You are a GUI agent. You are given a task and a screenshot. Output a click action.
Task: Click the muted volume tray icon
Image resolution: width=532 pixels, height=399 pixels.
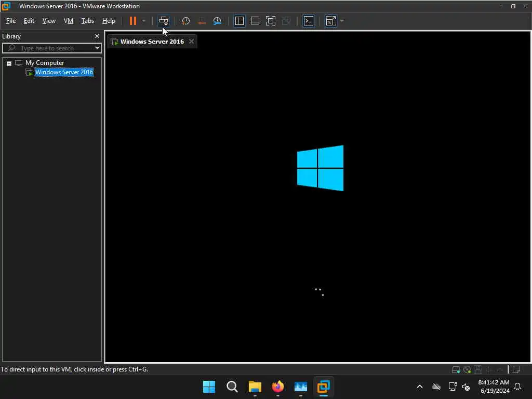(466, 387)
